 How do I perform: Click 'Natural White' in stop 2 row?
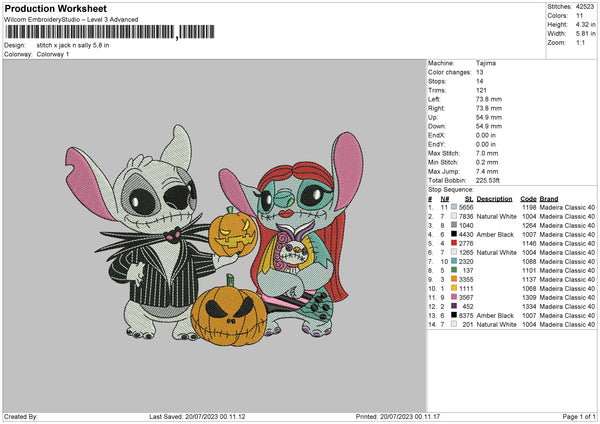[496, 216]
